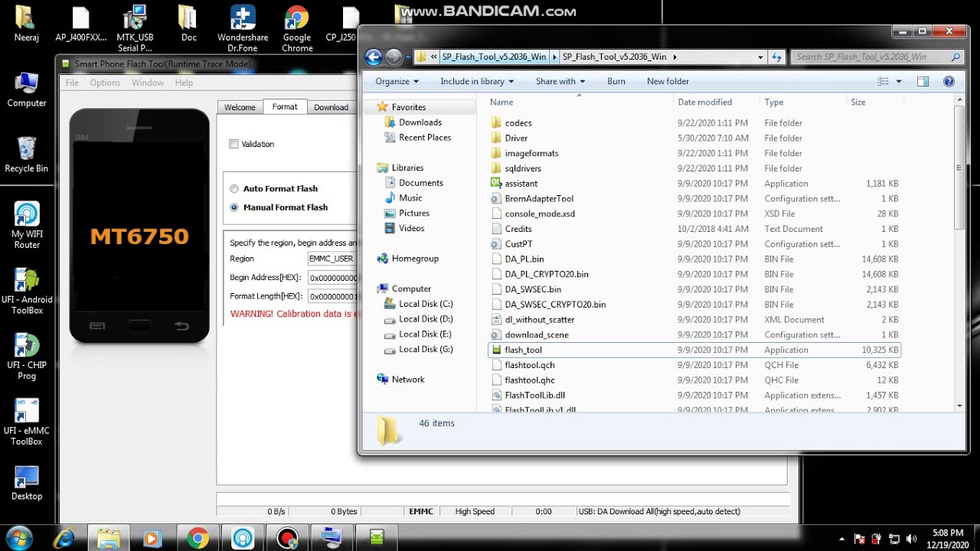Select the Wondershare Dr.Fone desktop icon

pyautogui.click(x=243, y=28)
